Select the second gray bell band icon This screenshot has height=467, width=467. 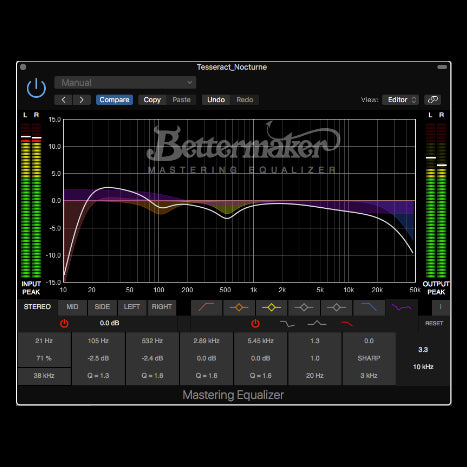(x=336, y=307)
